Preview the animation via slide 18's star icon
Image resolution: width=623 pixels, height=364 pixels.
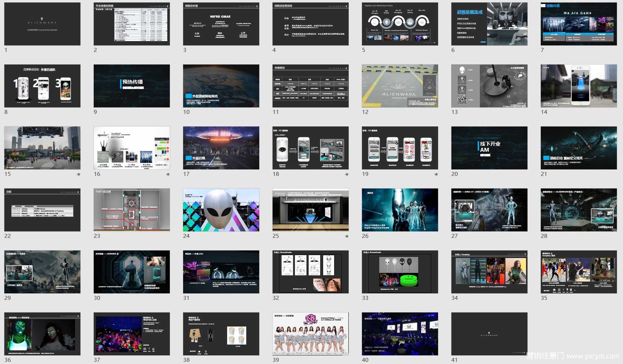347,174
